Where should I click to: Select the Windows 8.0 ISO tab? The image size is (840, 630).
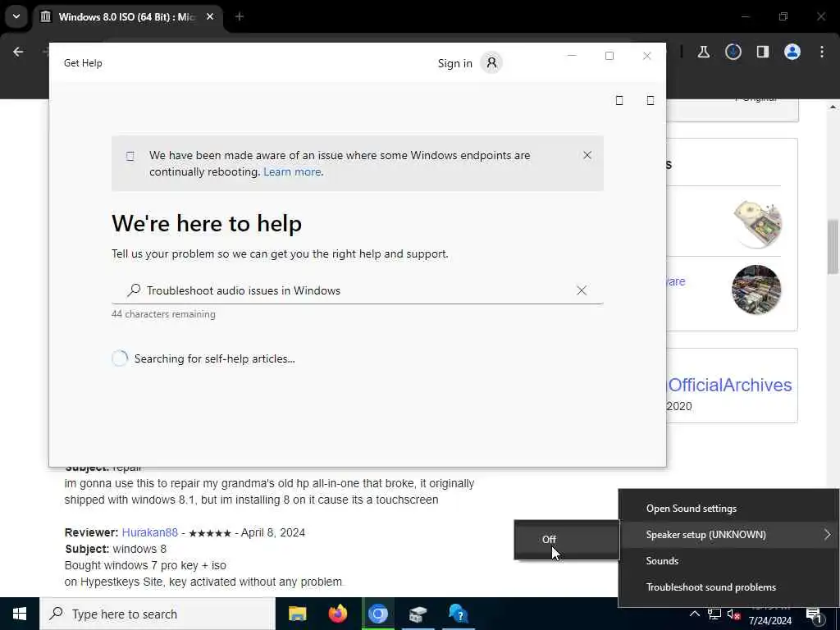click(x=127, y=16)
